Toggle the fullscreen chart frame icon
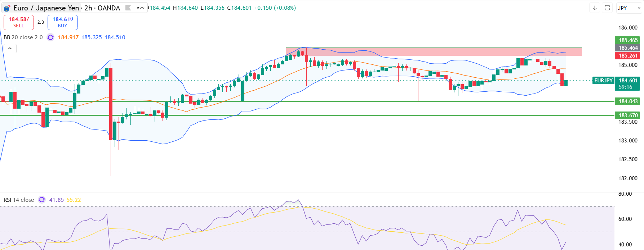 (607, 8)
